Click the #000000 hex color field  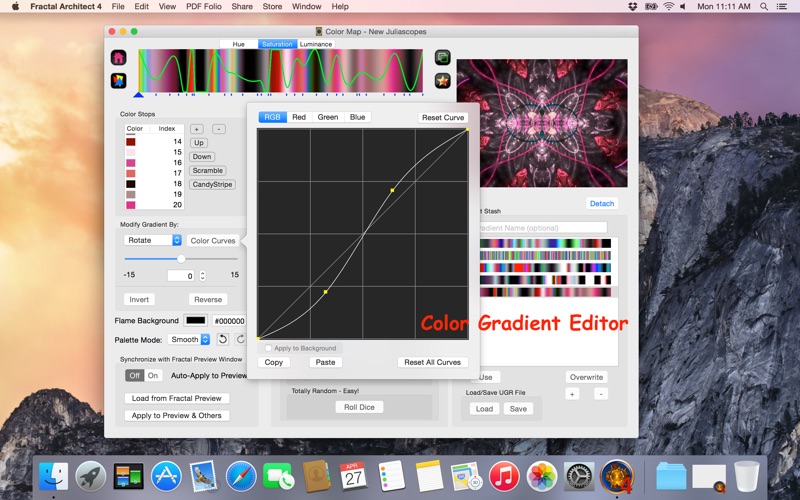tap(229, 321)
